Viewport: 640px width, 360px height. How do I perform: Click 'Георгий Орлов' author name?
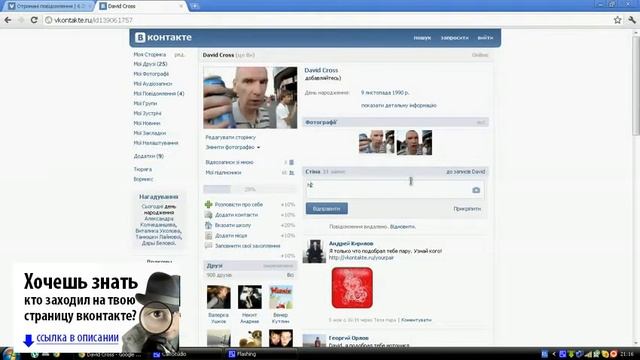(x=349, y=338)
